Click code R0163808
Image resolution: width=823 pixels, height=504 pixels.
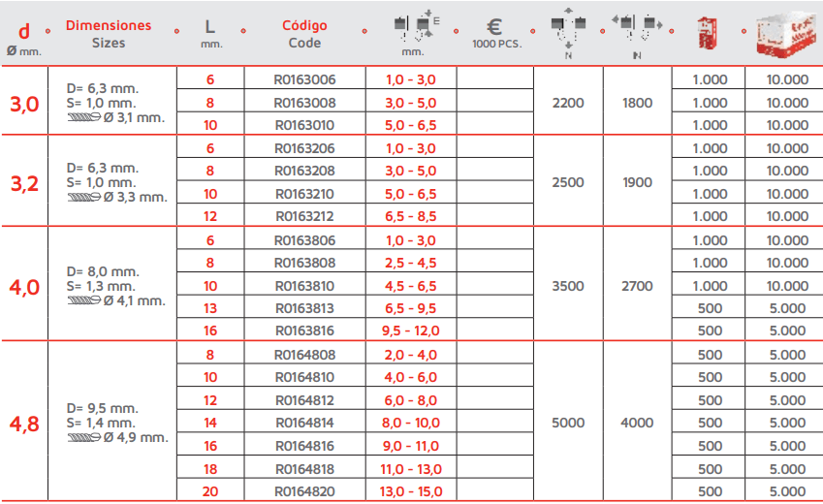click(x=304, y=263)
